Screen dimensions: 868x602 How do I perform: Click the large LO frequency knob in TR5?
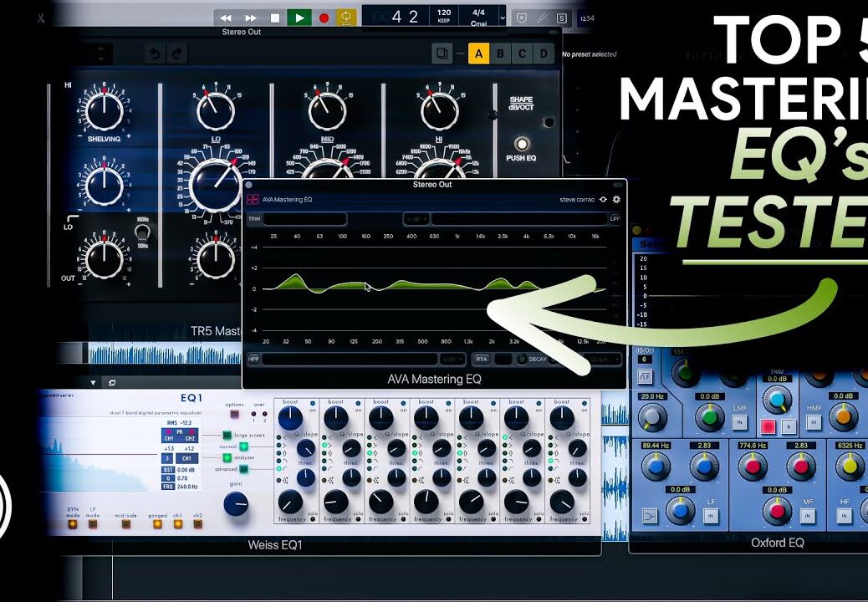click(216, 184)
